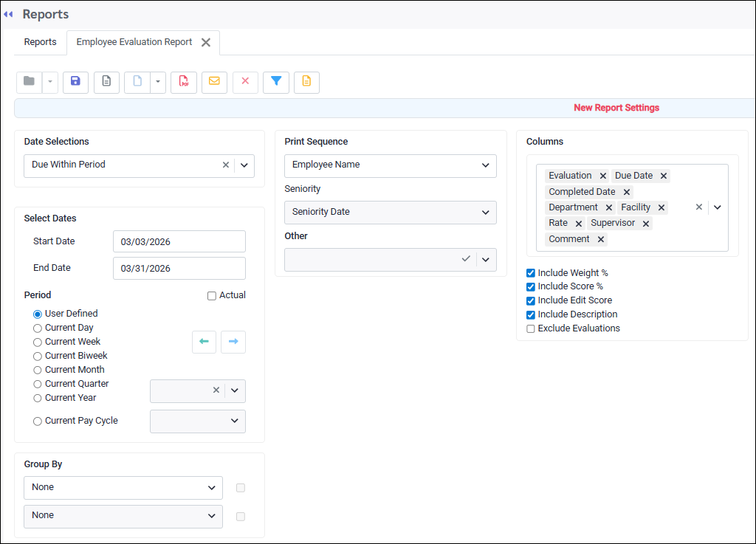Click the red PDF export icon
756x544 pixels.
point(184,82)
